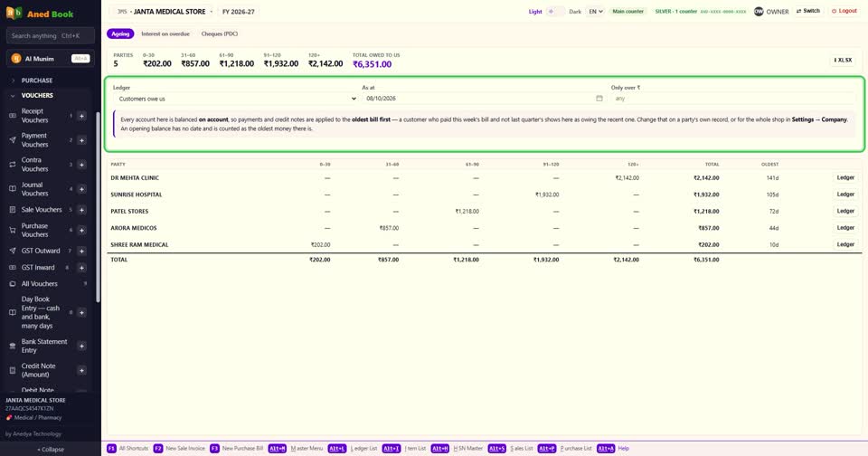Expand the PURCHASE sidebar section

tap(37, 81)
